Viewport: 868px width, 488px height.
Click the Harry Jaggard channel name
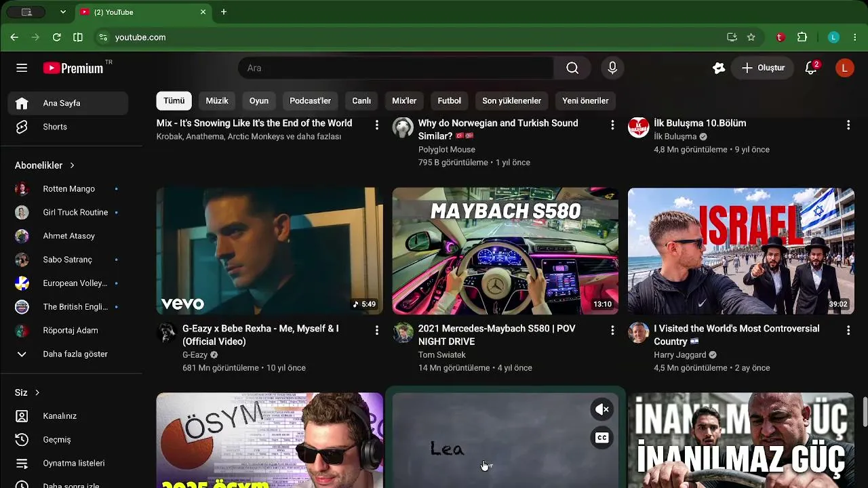(680, 354)
